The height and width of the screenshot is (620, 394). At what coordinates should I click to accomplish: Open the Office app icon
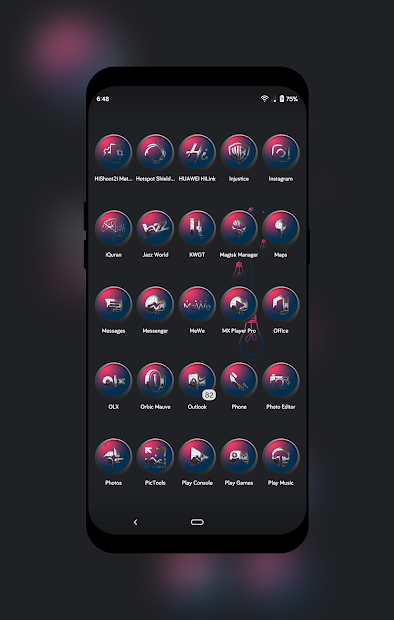pyautogui.click(x=281, y=304)
